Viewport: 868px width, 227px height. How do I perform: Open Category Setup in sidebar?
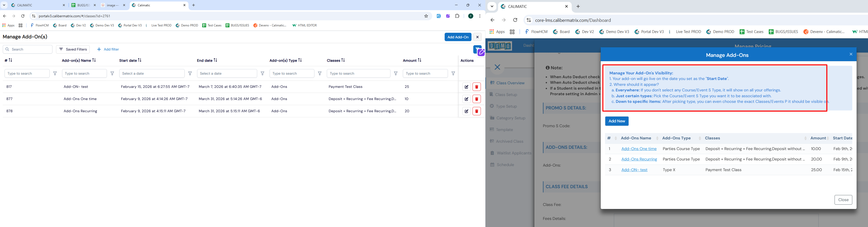pos(507,118)
